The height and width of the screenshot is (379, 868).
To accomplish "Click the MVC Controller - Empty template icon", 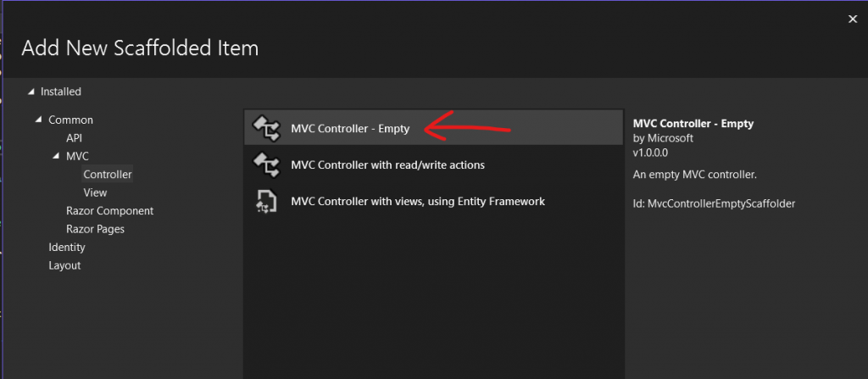I will click(x=268, y=129).
